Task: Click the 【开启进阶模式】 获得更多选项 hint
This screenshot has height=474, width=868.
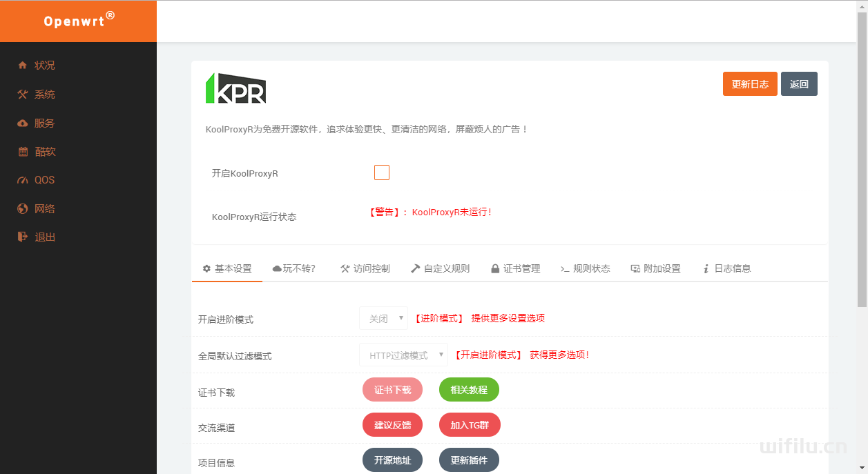Action: click(521, 355)
